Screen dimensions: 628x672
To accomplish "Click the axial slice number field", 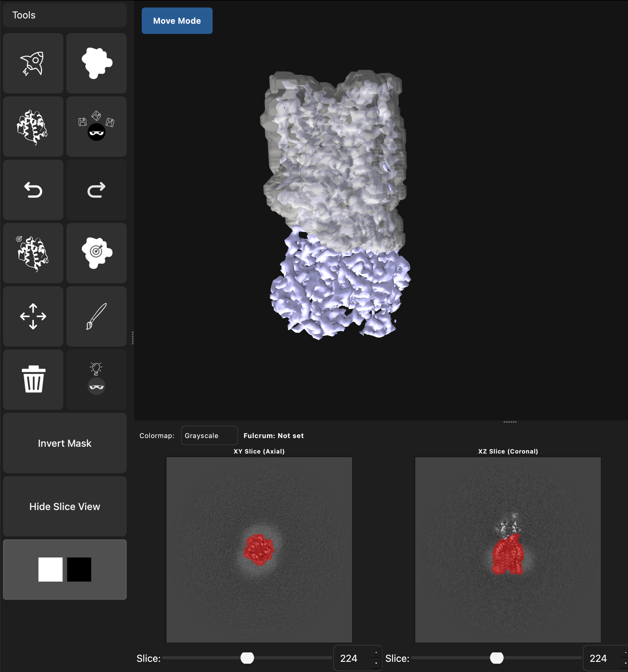I will [352, 658].
